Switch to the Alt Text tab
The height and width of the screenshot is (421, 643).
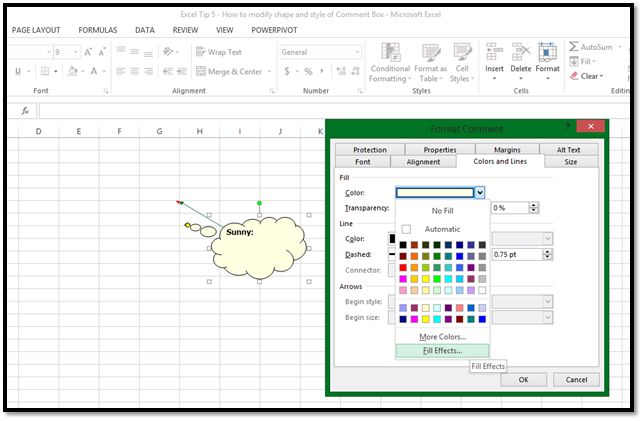tap(568, 150)
